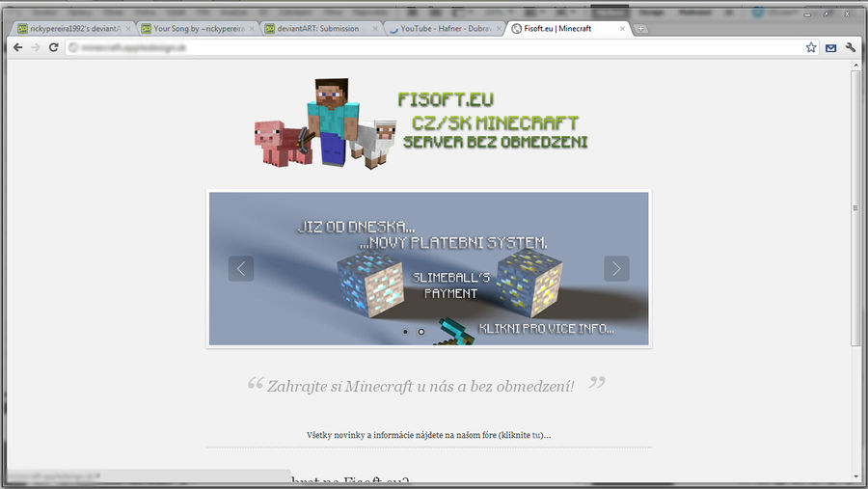Open a new tab with the plus button

click(640, 28)
